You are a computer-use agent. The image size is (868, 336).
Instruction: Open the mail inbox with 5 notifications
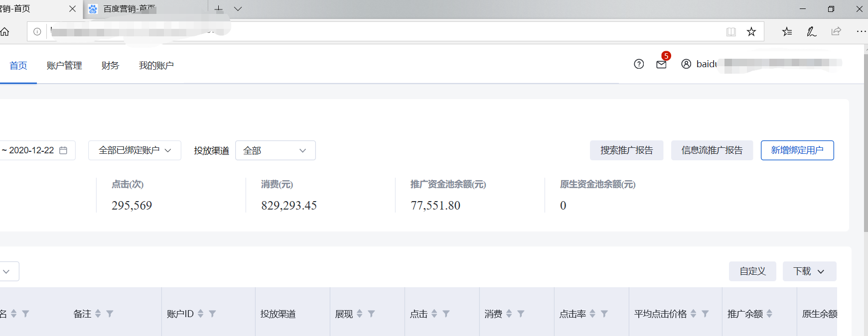[661, 64]
